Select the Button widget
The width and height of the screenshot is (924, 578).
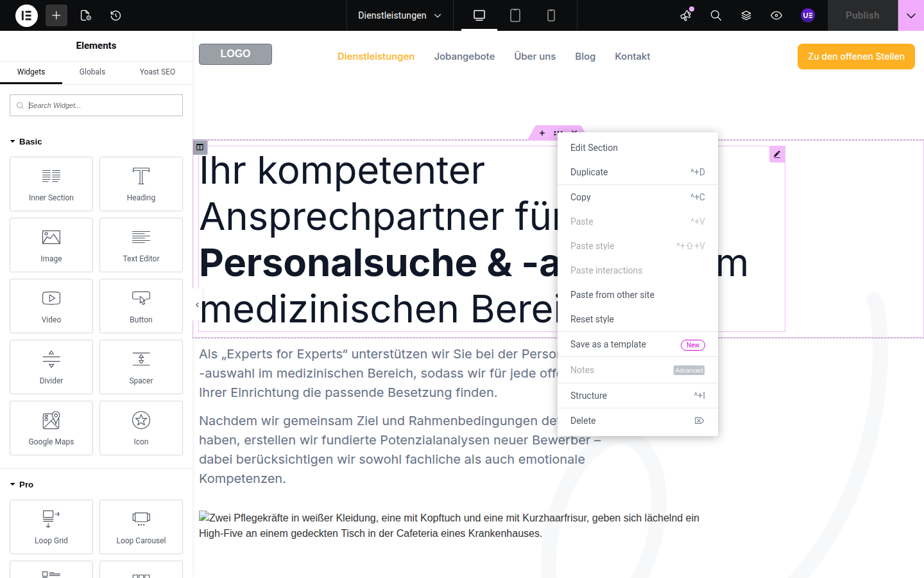[x=141, y=306]
